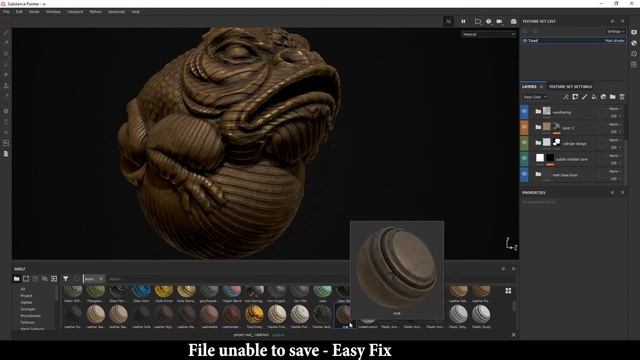The height and width of the screenshot is (360, 640).
Task: Open shader settings globe icon on right dock
Action: click(634, 43)
